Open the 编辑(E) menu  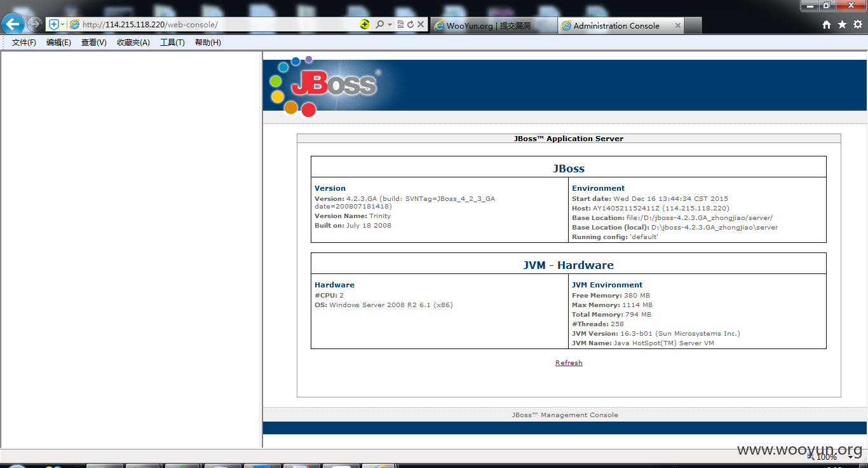coord(58,43)
